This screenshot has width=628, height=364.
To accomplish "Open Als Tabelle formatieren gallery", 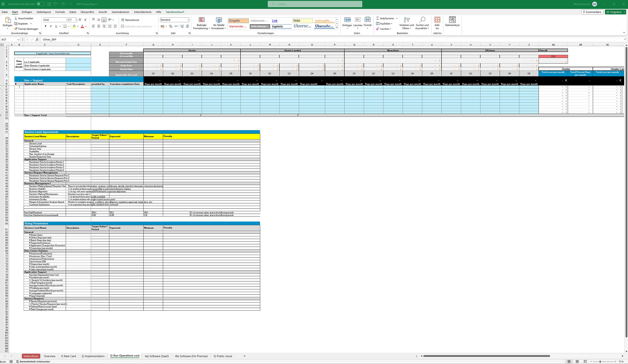I will [x=219, y=23].
